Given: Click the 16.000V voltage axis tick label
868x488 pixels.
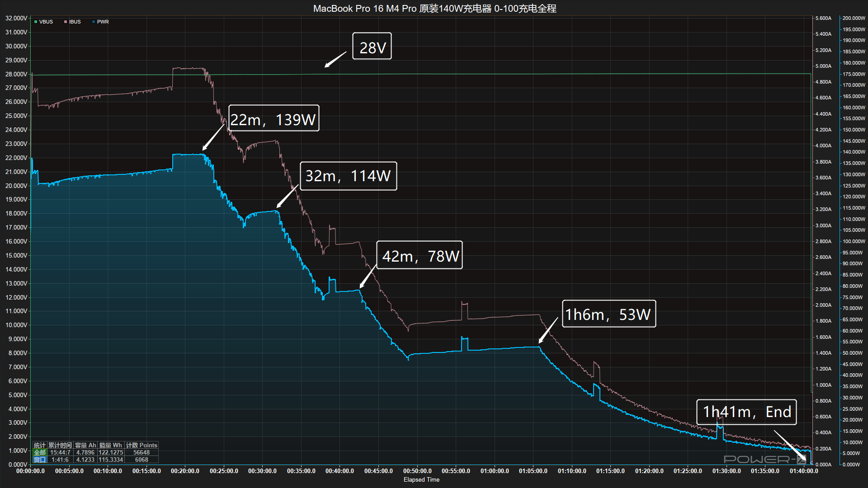Looking at the screenshot, I should pos(16,241).
